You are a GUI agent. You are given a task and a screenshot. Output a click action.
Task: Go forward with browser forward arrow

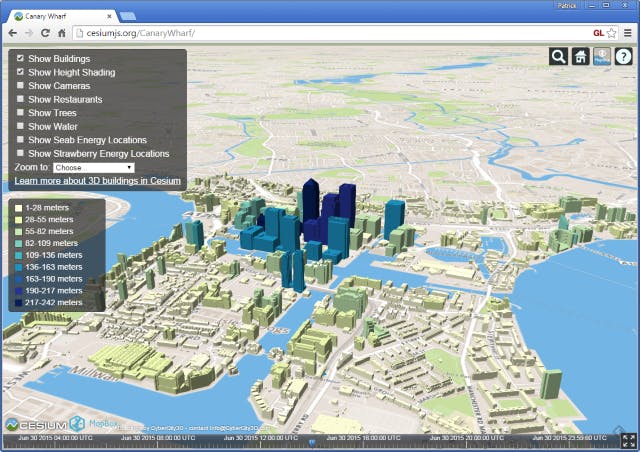coord(29,33)
